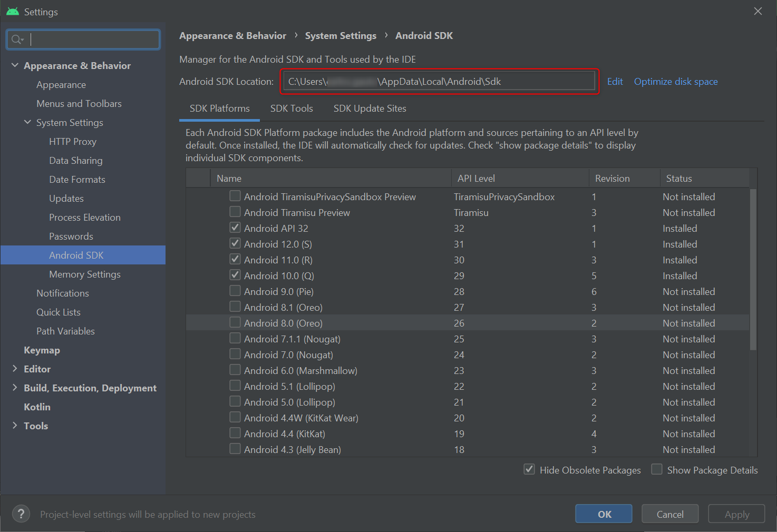Toggle Hide Obsolete Packages checkbox
Screen dimensions: 777x532
(529, 469)
